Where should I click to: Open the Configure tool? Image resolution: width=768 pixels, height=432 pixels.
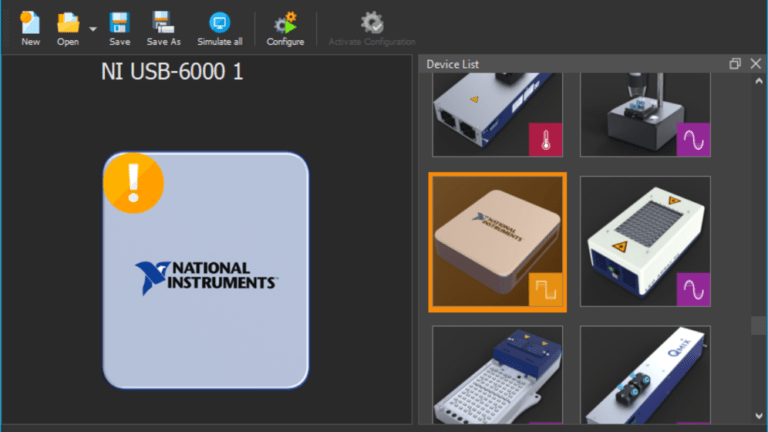(x=285, y=24)
